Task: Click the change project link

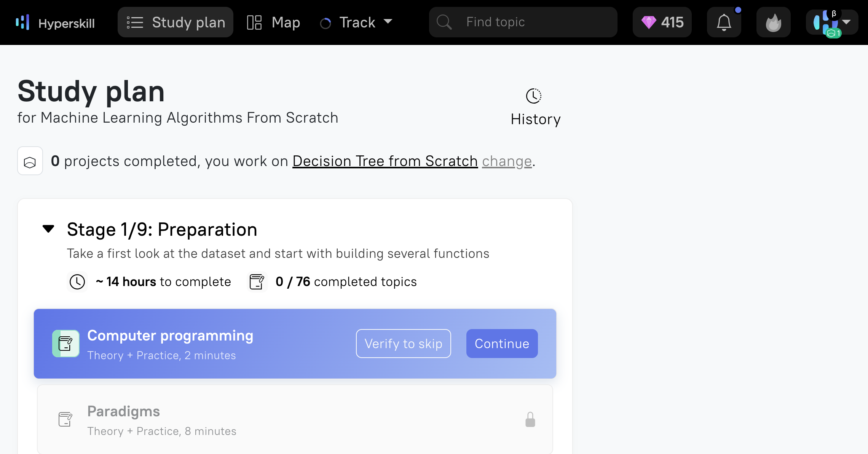Action: coord(507,161)
